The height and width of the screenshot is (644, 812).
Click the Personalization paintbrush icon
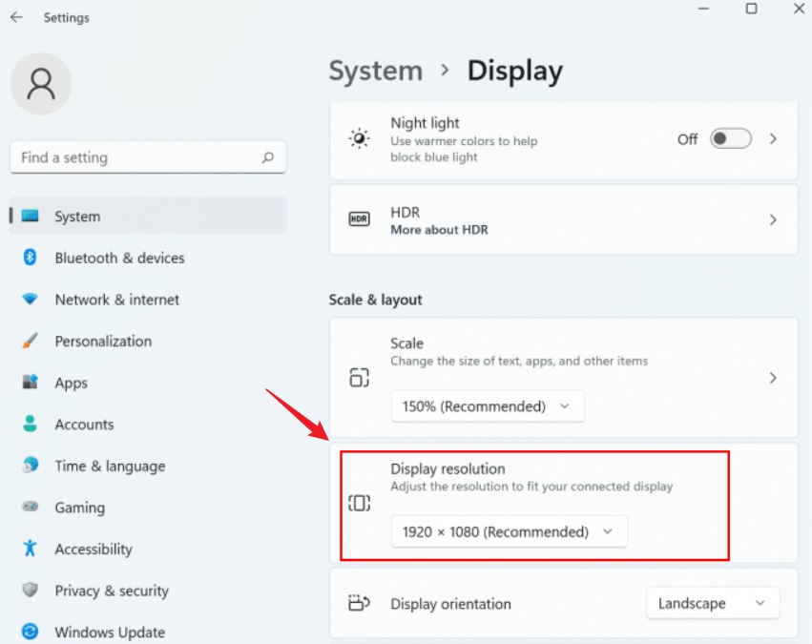click(30, 341)
